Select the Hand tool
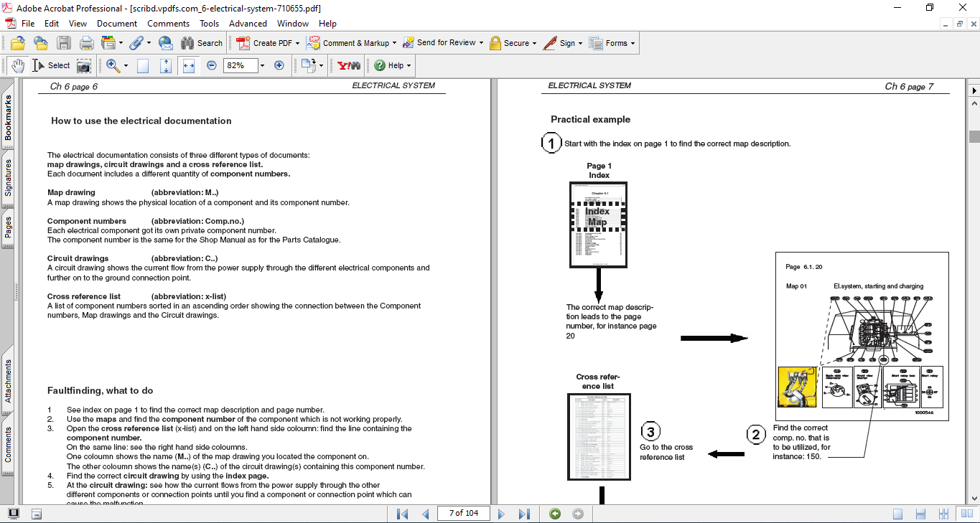The width and height of the screenshot is (980, 523). [x=17, y=65]
